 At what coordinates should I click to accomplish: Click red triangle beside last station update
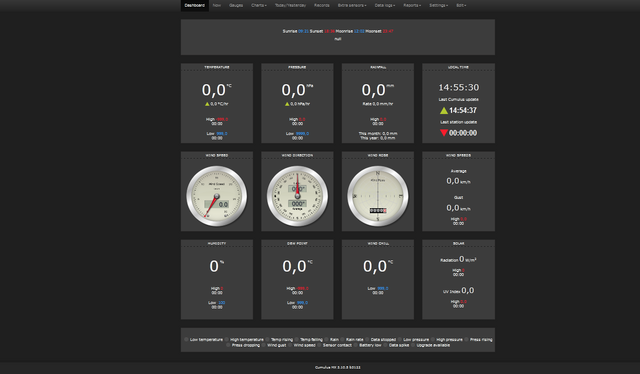pyautogui.click(x=444, y=133)
